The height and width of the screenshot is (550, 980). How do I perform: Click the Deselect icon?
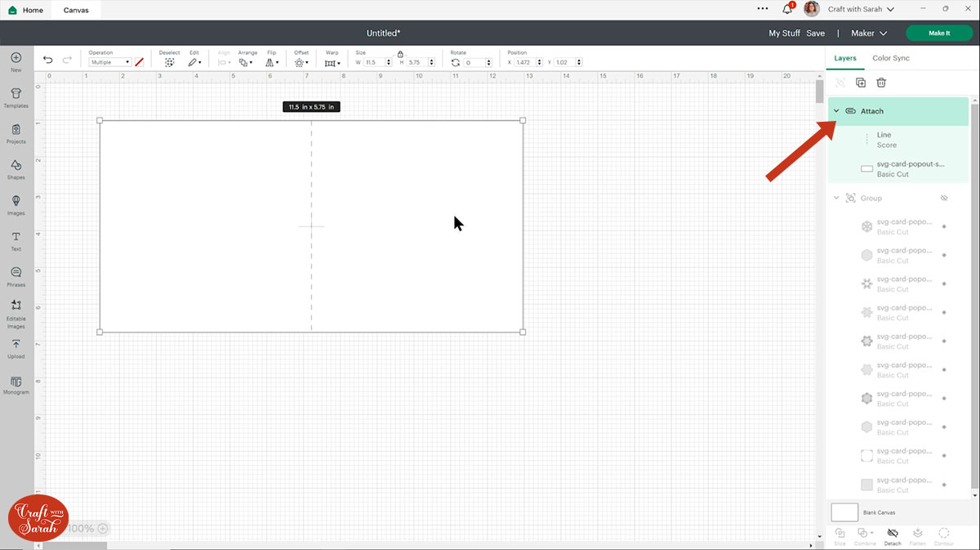(169, 62)
